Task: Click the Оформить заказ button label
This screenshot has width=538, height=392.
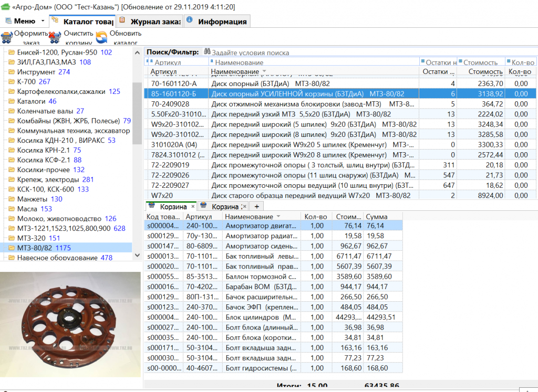Action: (x=31, y=38)
